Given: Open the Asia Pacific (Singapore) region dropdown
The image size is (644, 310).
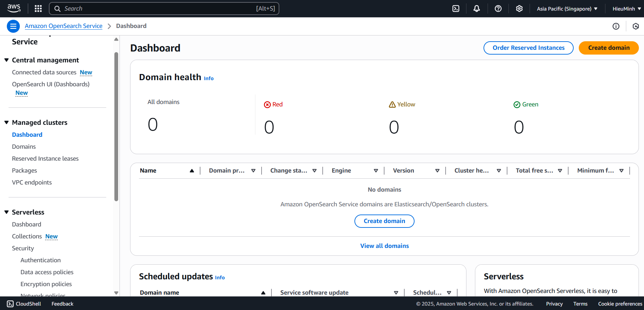Looking at the screenshot, I should tap(567, 9).
